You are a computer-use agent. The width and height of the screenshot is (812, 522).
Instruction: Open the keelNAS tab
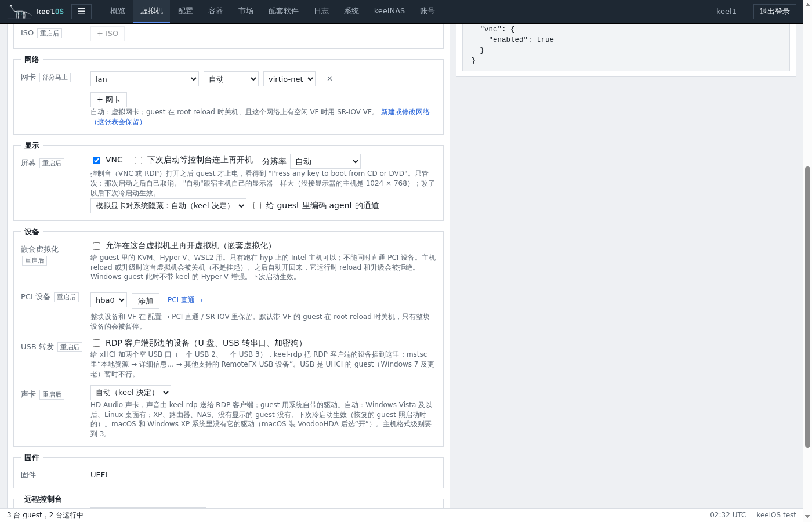tap(389, 11)
